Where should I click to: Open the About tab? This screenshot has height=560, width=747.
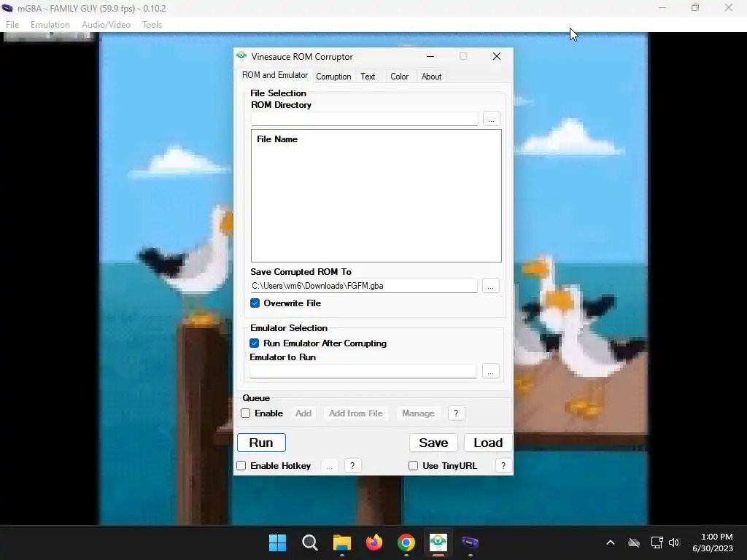click(x=431, y=76)
